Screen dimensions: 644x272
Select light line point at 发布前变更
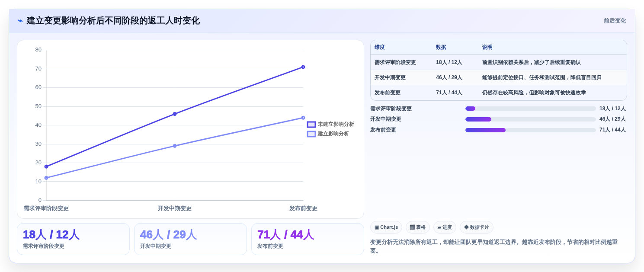303,118
